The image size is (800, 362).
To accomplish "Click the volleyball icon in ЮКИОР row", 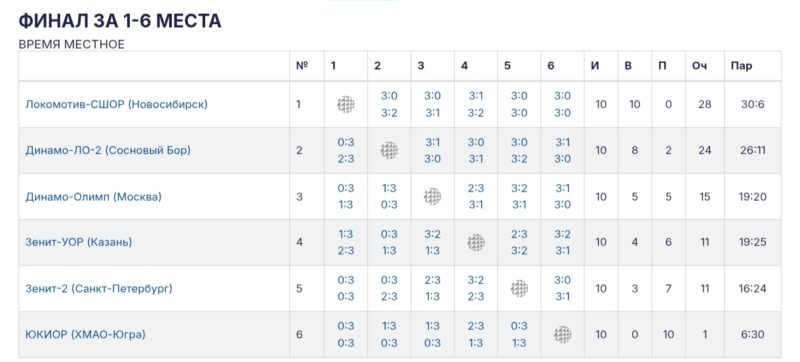I will coord(563,334).
